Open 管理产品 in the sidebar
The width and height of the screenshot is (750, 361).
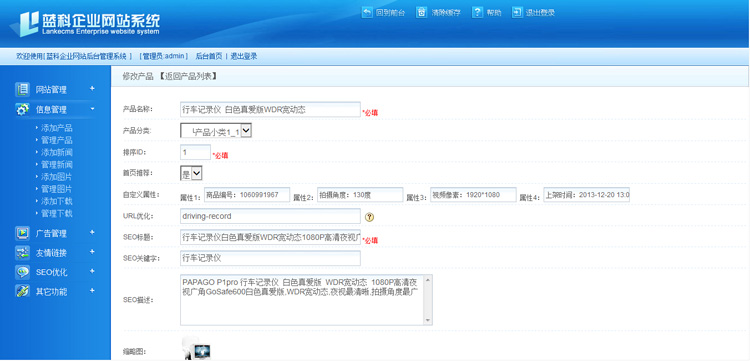(x=56, y=140)
